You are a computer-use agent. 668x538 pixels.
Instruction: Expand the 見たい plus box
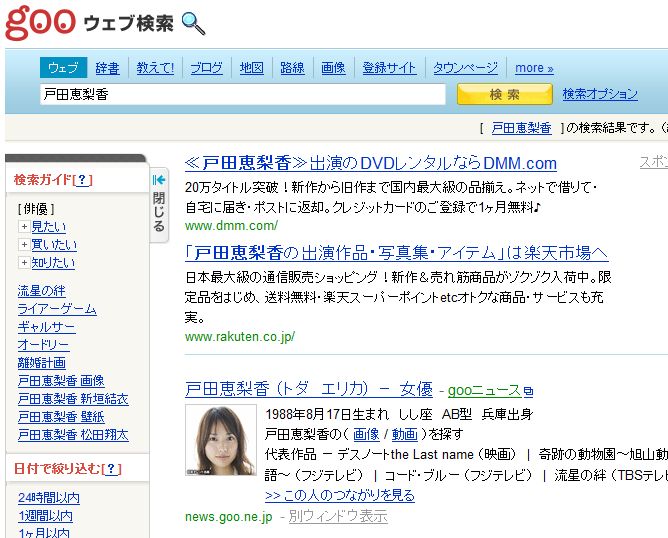pos(24,227)
